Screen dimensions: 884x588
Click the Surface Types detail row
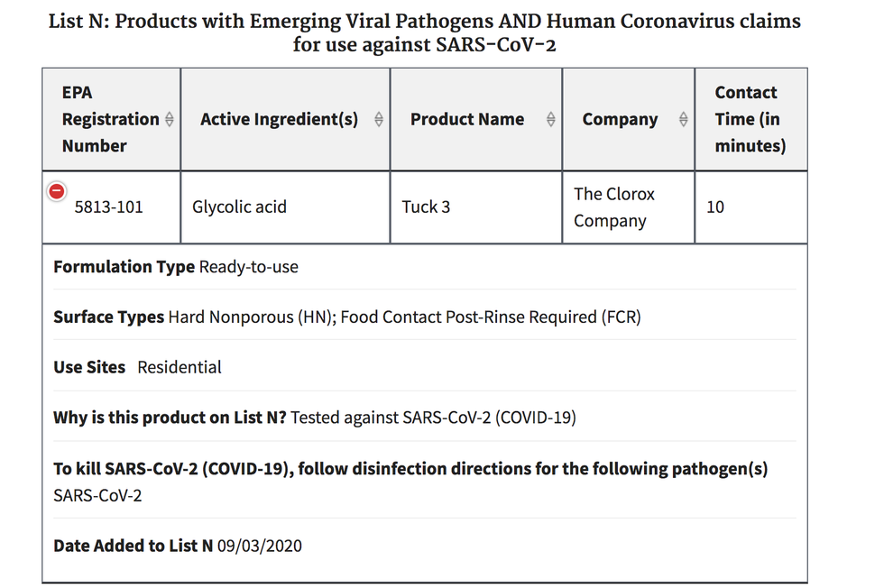[425, 317]
